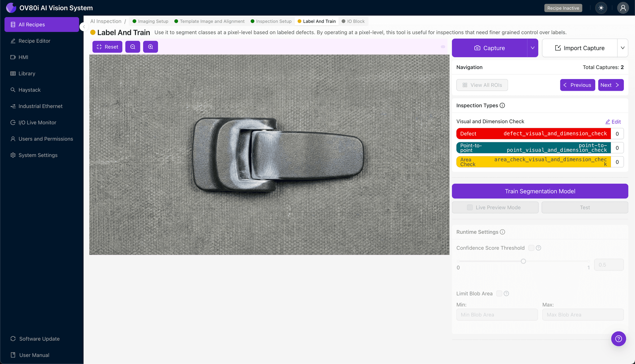Go to HMI in sidebar
Viewport: 635px width, 364px height.
coord(42,57)
